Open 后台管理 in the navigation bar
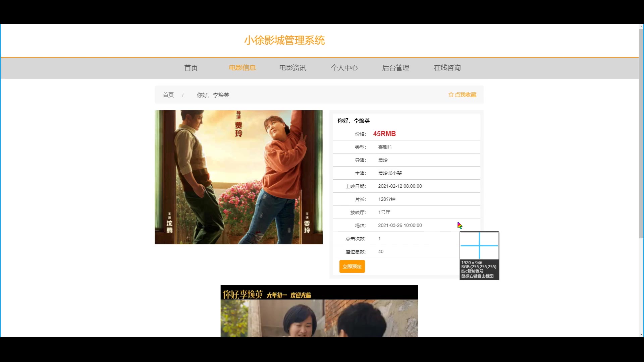The width and height of the screenshot is (644, 362). click(x=395, y=68)
